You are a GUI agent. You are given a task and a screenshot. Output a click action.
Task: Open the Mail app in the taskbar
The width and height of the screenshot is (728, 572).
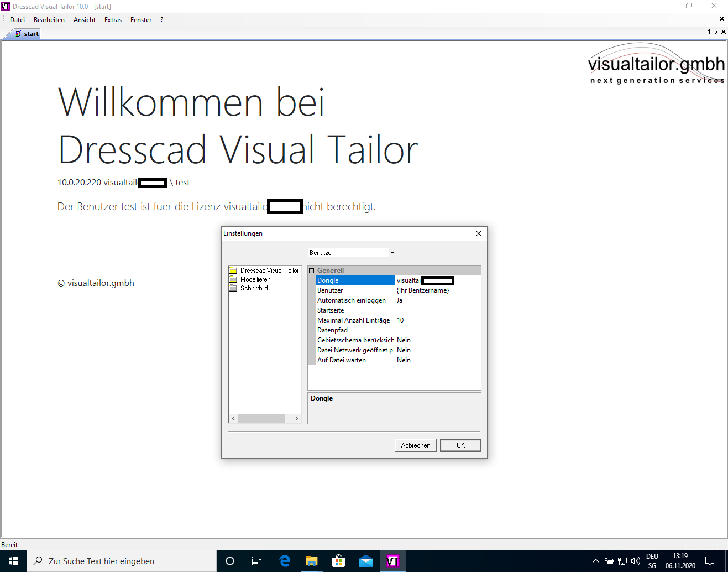coord(365,561)
